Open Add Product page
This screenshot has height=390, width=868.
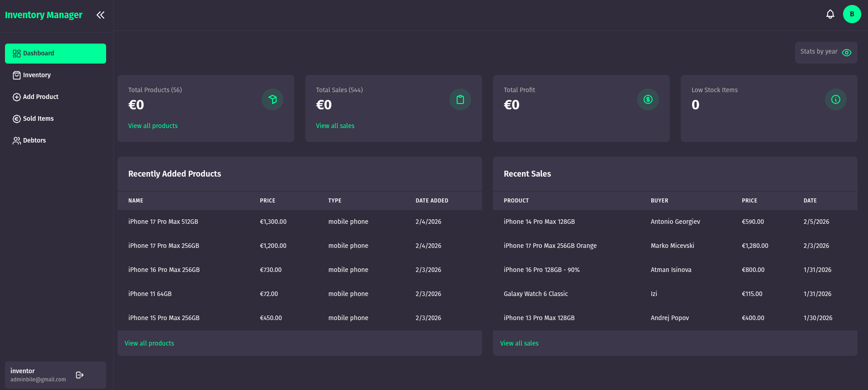(40, 97)
